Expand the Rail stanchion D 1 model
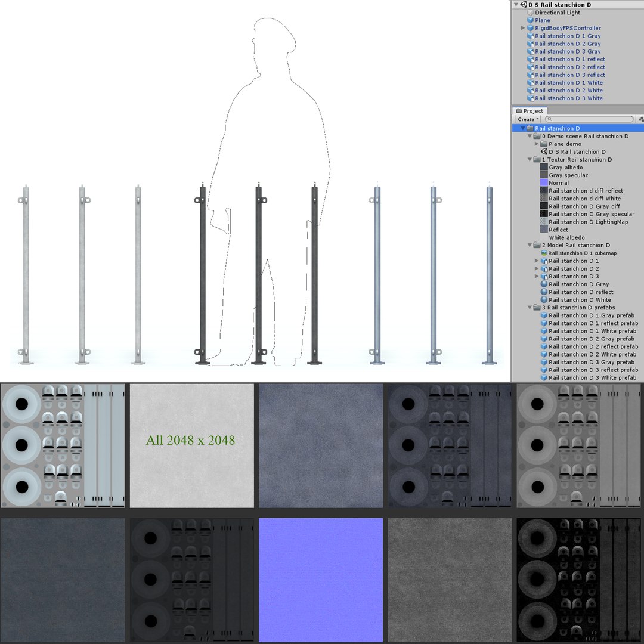 (537, 261)
